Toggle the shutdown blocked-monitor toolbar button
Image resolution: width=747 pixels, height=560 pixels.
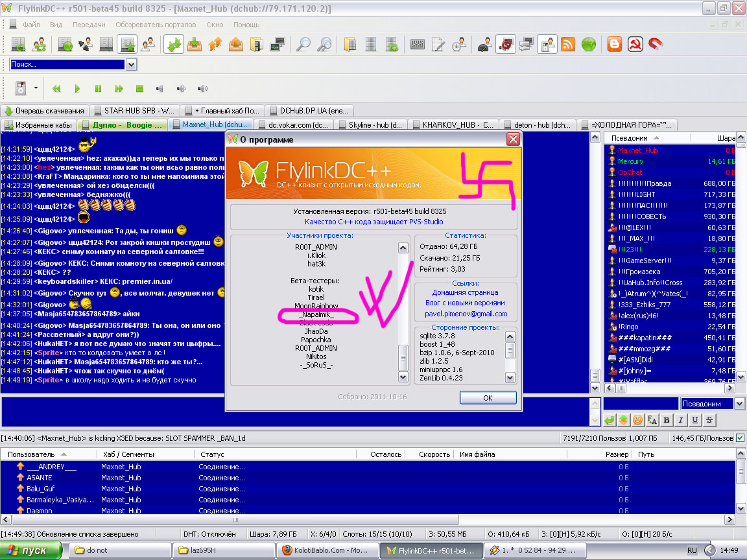(506, 45)
